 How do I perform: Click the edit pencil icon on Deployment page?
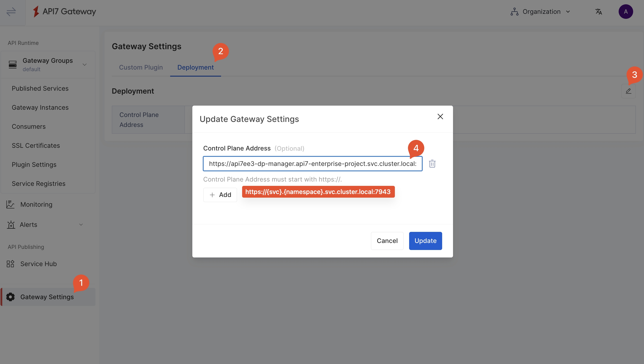click(629, 91)
